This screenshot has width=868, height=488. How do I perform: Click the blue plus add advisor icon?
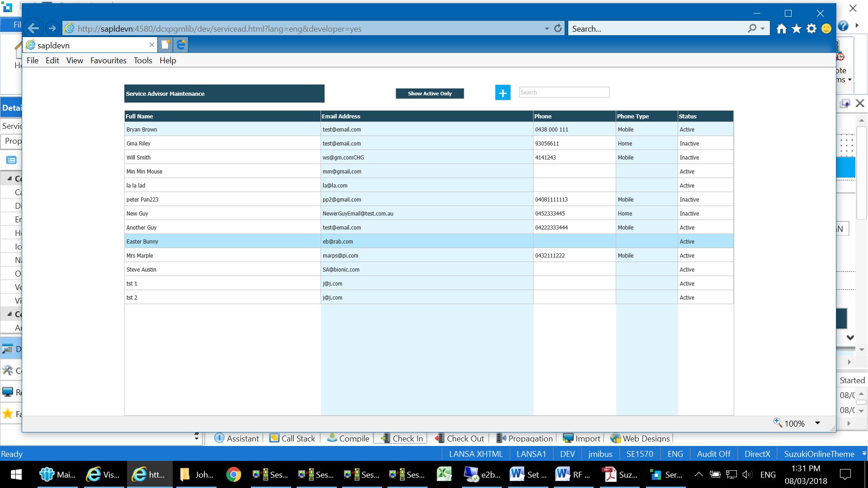coord(502,93)
